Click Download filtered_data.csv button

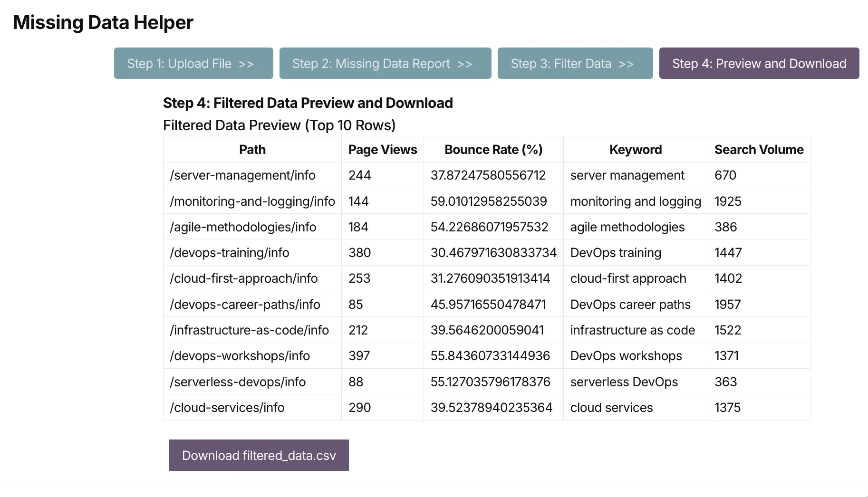click(259, 455)
